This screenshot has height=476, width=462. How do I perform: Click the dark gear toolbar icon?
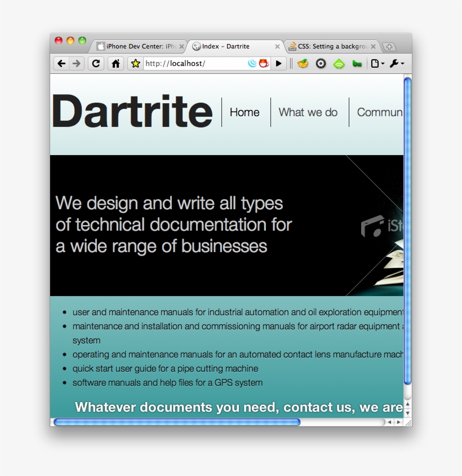point(320,64)
